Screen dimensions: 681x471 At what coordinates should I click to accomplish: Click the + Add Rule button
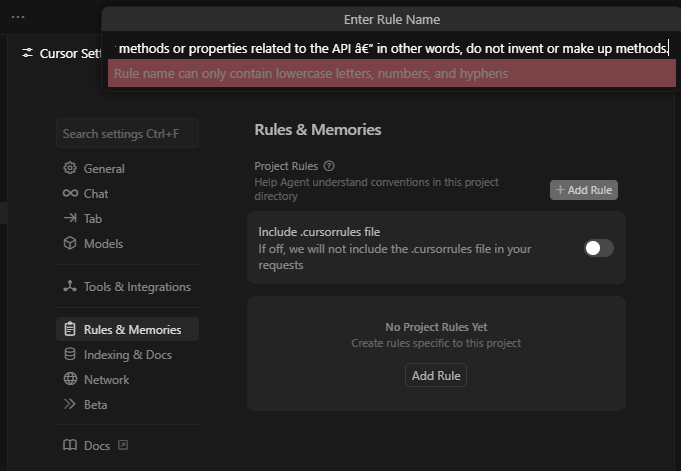[584, 190]
